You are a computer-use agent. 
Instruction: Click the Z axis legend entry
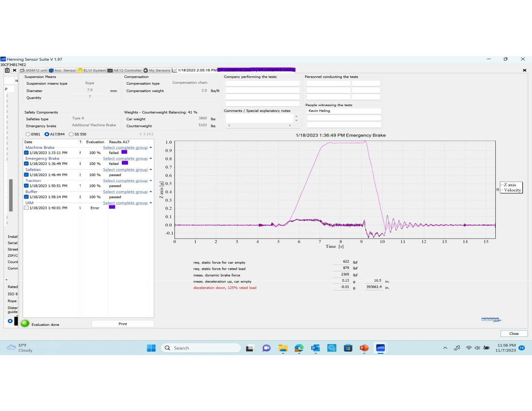pyautogui.click(x=510, y=184)
